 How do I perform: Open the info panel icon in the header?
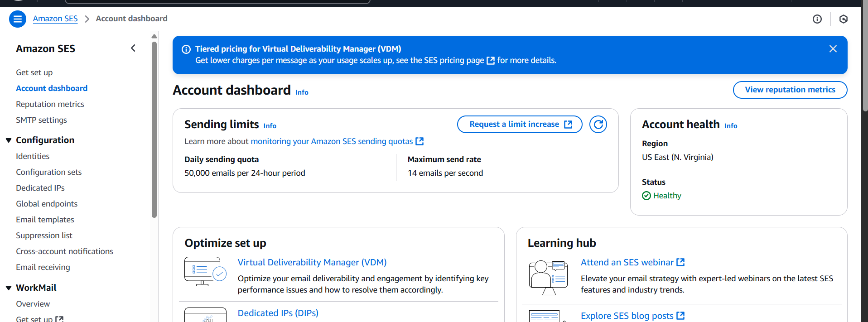[817, 19]
